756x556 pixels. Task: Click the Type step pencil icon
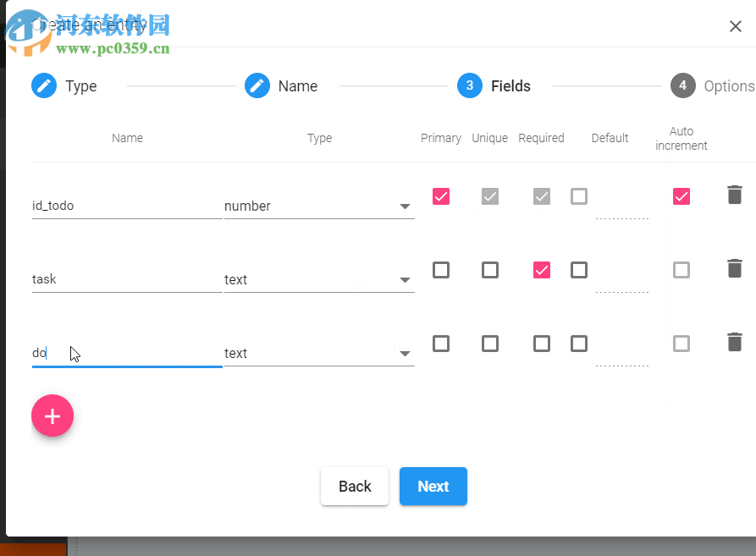[44, 85]
